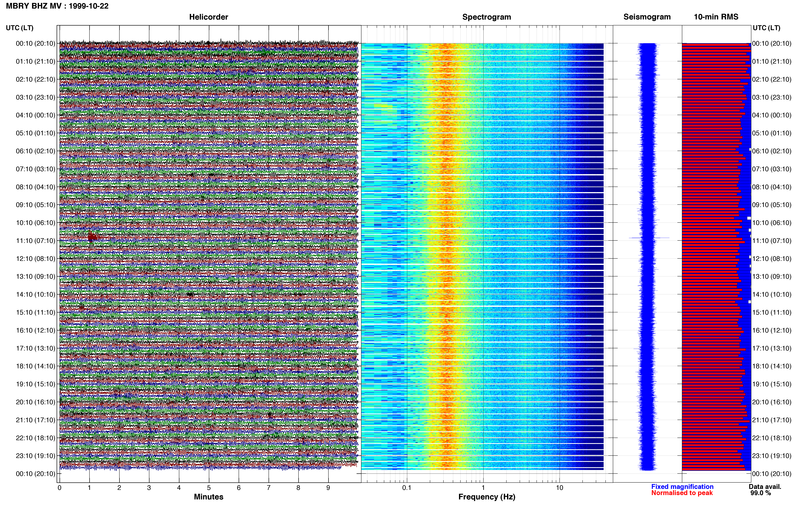Click the large red event burst on the helicorder
812x508 pixels.
tap(92, 237)
